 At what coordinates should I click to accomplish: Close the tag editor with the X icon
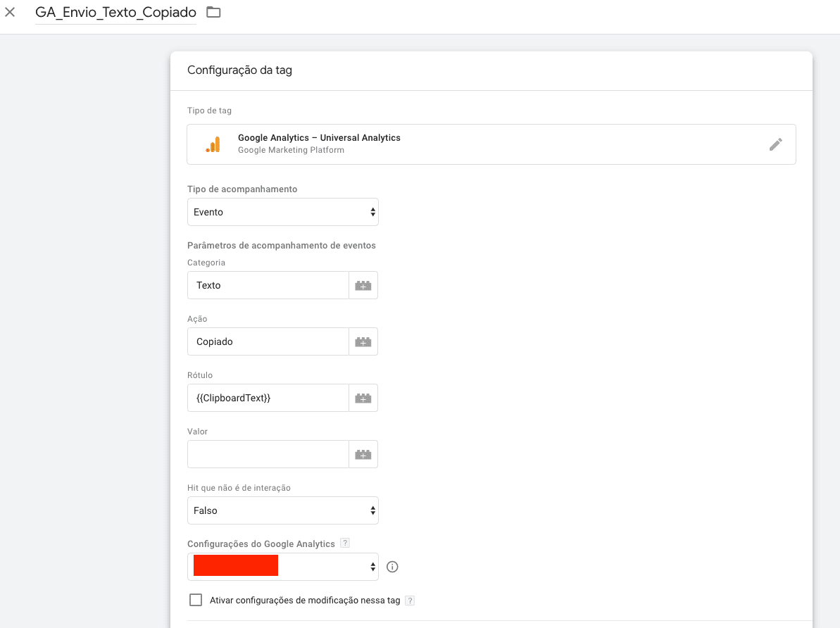(10, 12)
